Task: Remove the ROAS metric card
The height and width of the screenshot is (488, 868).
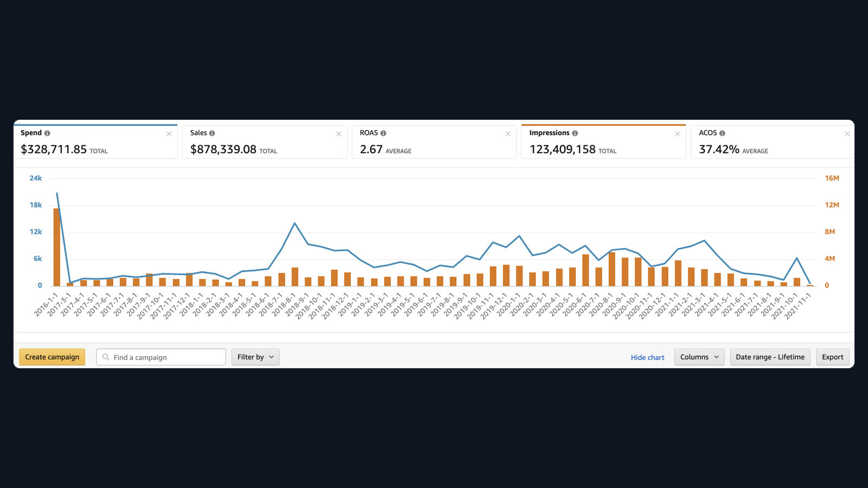Action: 508,134
